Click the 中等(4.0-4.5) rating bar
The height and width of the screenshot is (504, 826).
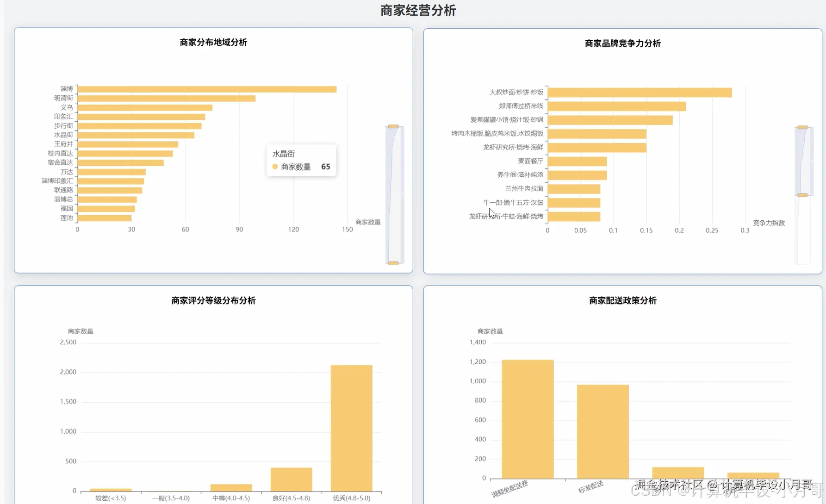(x=231, y=488)
